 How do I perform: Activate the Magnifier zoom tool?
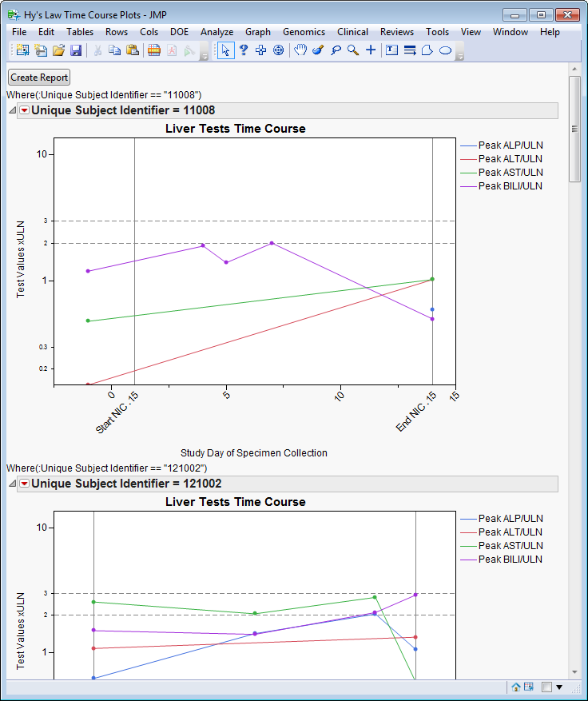pos(352,50)
